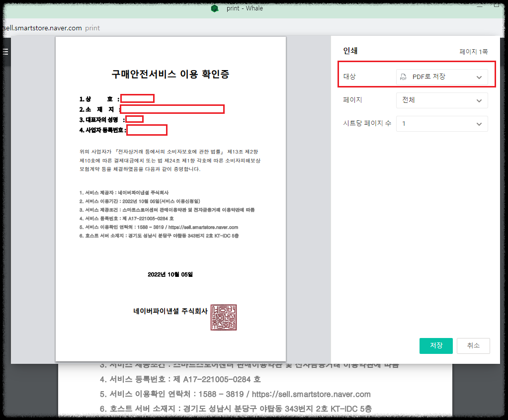The height and width of the screenshot is (420, 508).
Task: Open the hamburger sidebar menu icon
Action: tap(5, 52)
